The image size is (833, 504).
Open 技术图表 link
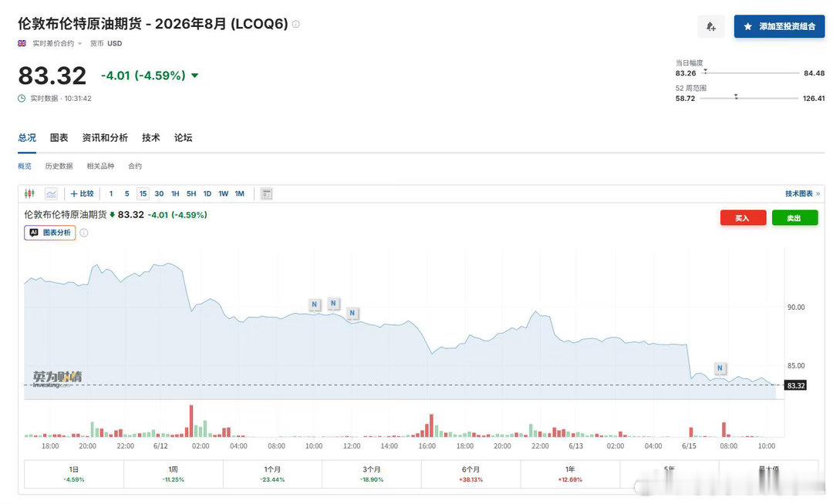click(x=802, y=193)
